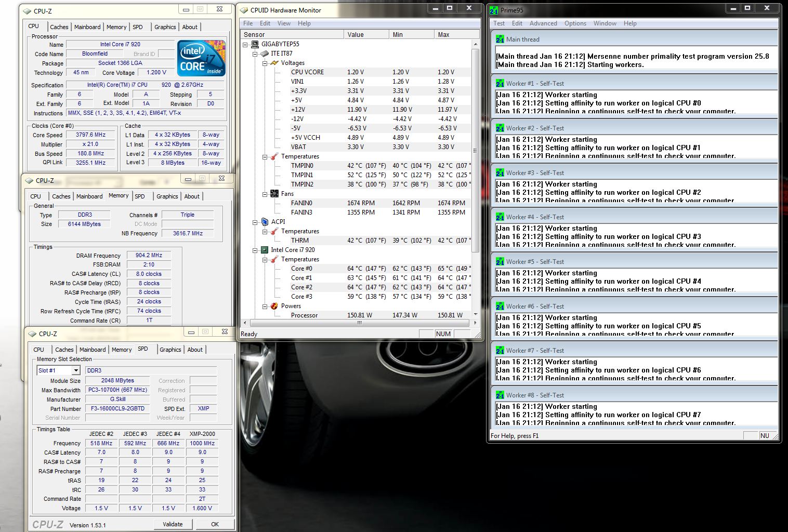Open the Test menu in Prime95
The image size is (788, 532).
coord(499,23)
